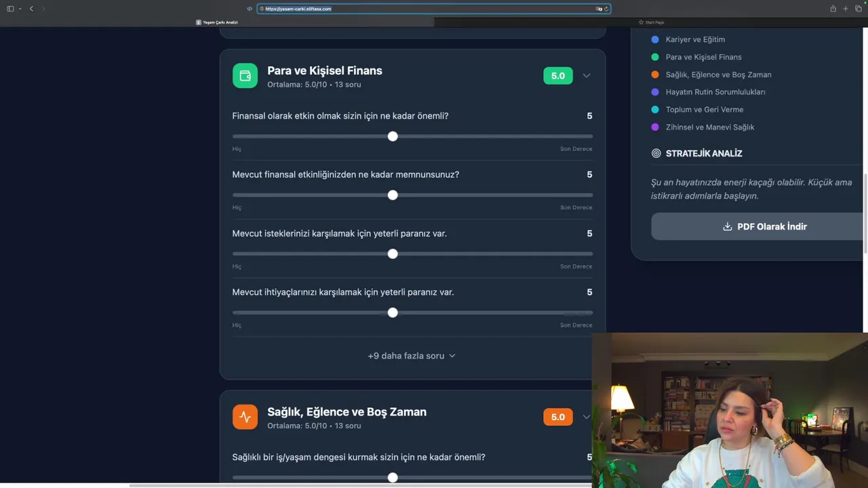Adjust slider for isteklerinizi karşılamak question
The height and width of the screenshot is (488, 868).
[412, 253]
